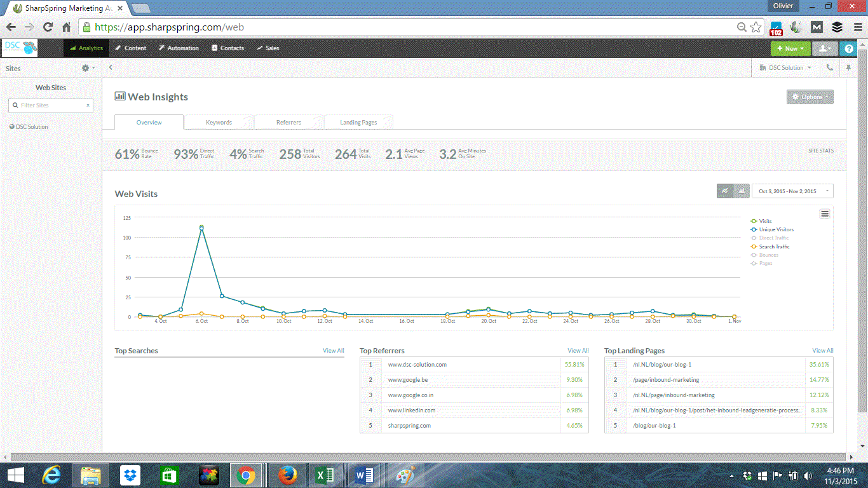The image size is (868, 488).
Task: Click the pin icon at top right
Action: (848, 67)
